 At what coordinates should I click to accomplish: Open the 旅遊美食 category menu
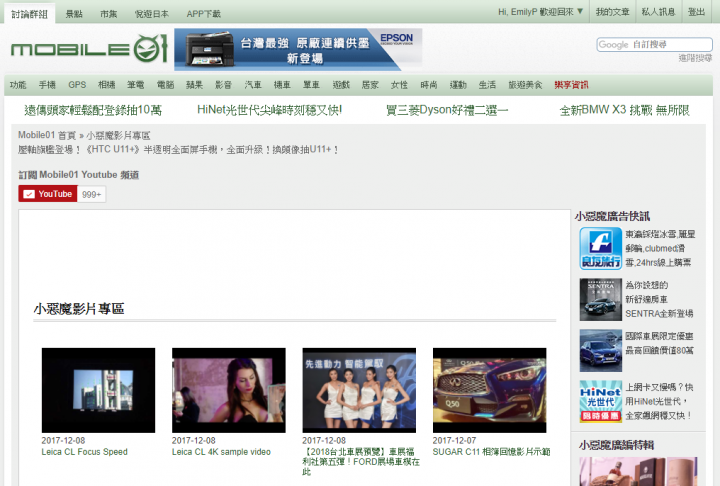[525, 85]
